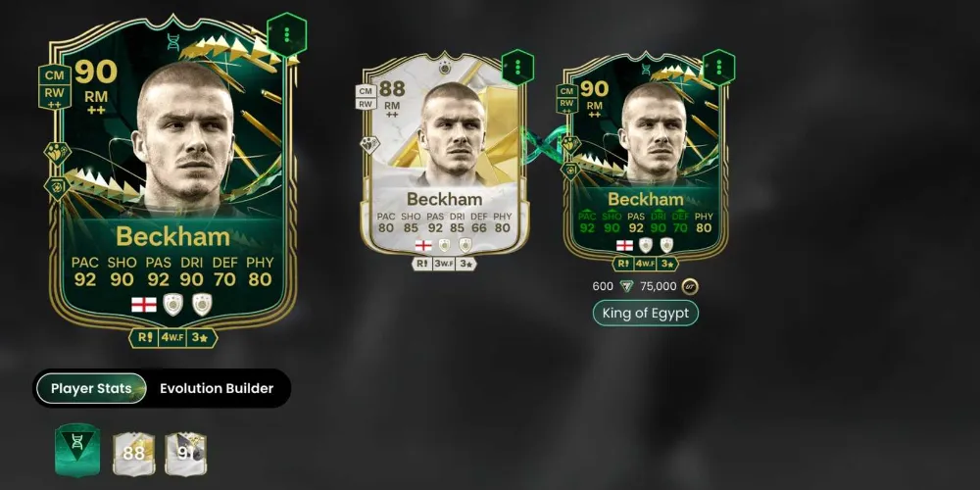The image size is (980, 490).
Task: Click upper playstyle diamond icon on large card
Action: click(57, 153)
